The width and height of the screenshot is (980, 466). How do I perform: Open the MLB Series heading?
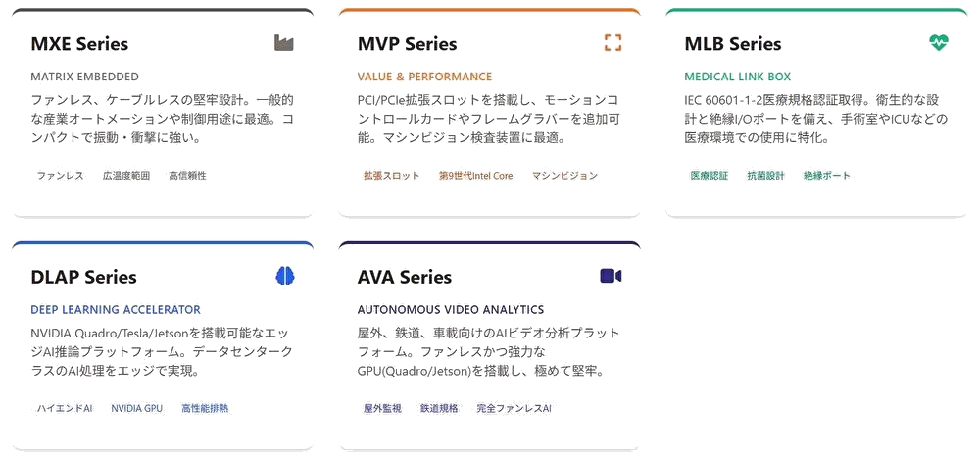(x=733, y=44)
